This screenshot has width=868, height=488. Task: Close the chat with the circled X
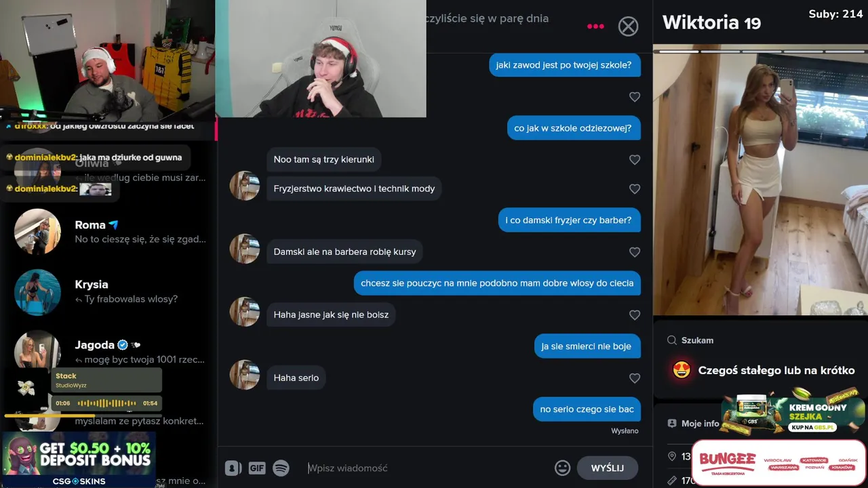629,26
